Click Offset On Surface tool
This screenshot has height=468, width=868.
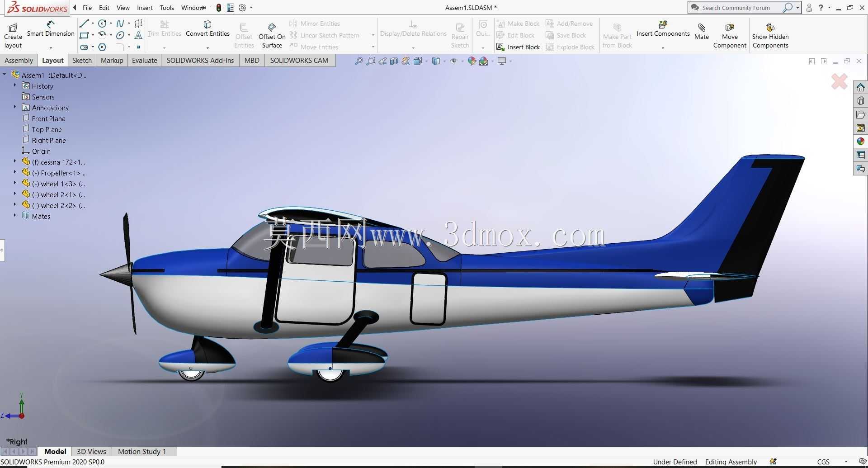pos(272,36)
